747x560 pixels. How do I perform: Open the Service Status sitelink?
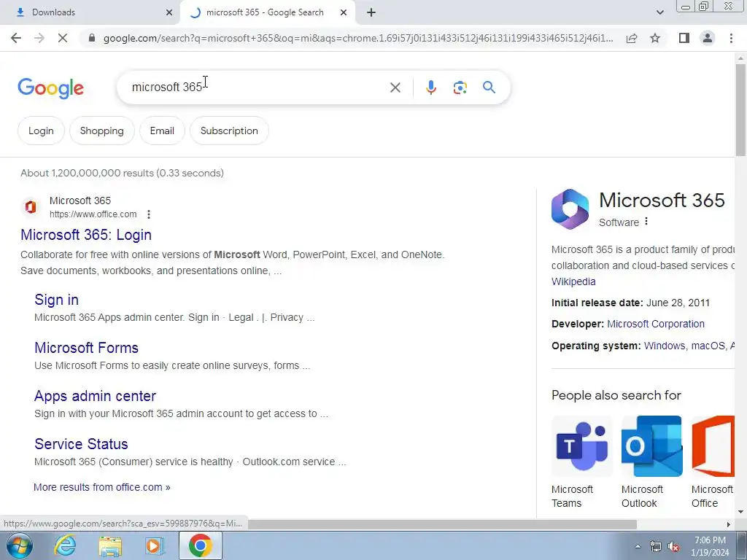pyautogui.click(x=81, y=444)
